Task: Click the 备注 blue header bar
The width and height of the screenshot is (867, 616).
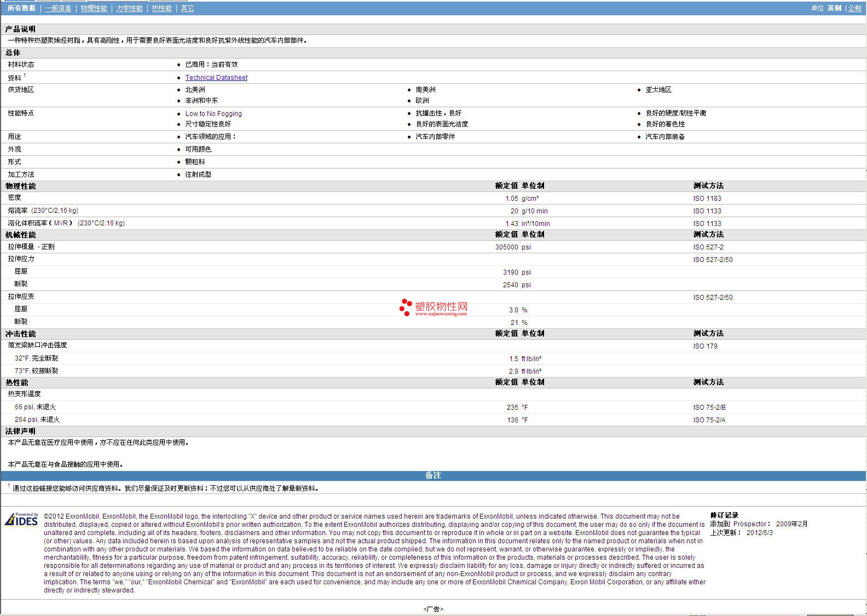Action: coord(433,475)
